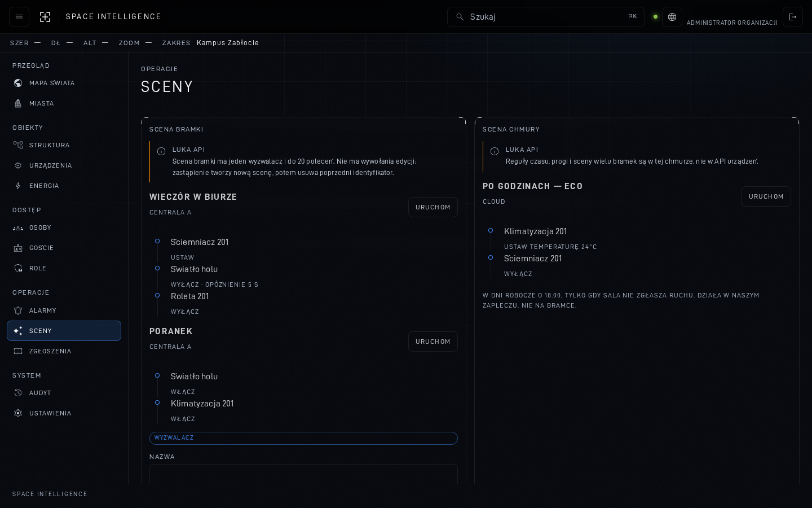The width and height of the screenshot is (812, 508).
Task: Focus the Szukaj search field
Action: [546, 17]
